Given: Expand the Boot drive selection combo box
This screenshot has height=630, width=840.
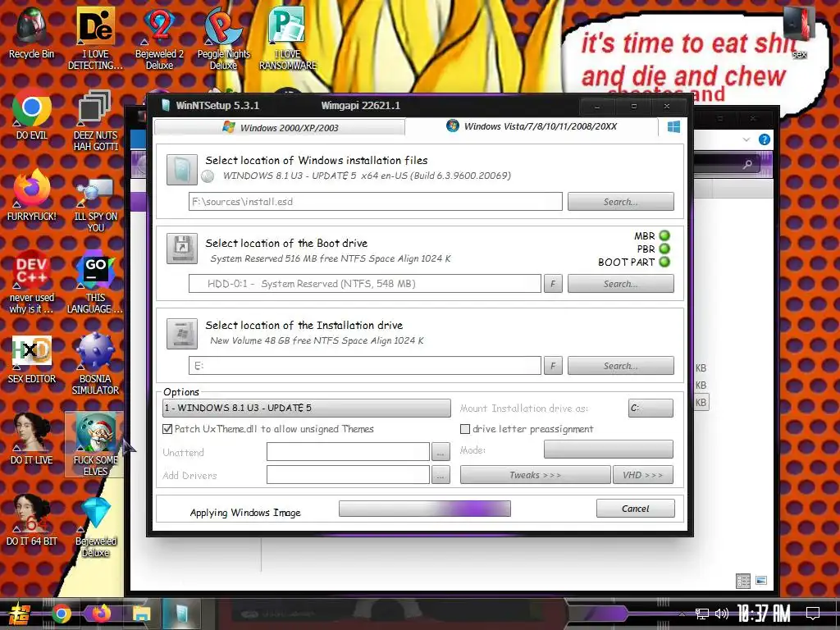Looking at the screenshot, I should (365, 283).
